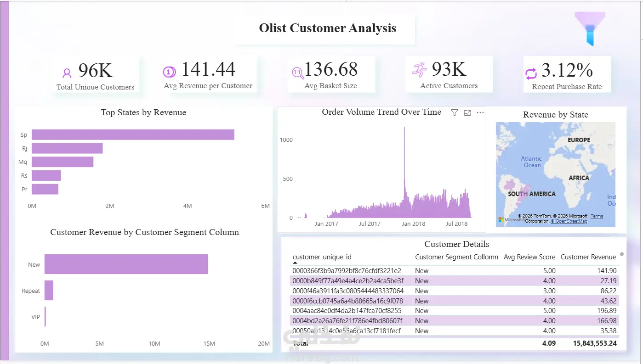Select the VIP segment revenue bar
Image resolution: width=643 pixels, height=364 pixels.
pyautogui.click(x=45, y=317)
